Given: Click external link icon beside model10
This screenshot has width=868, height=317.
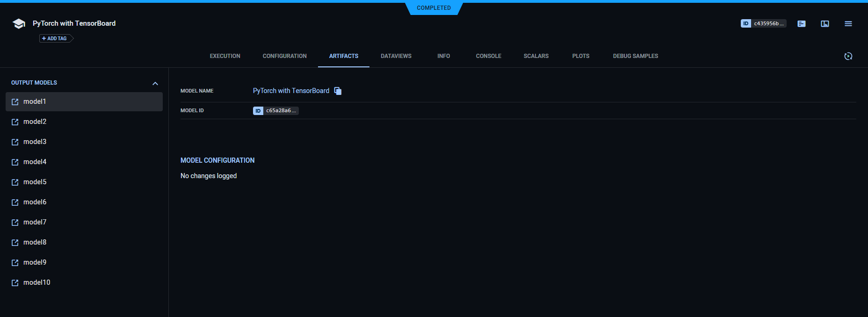Looking at the screenshot, I should 15,283.
